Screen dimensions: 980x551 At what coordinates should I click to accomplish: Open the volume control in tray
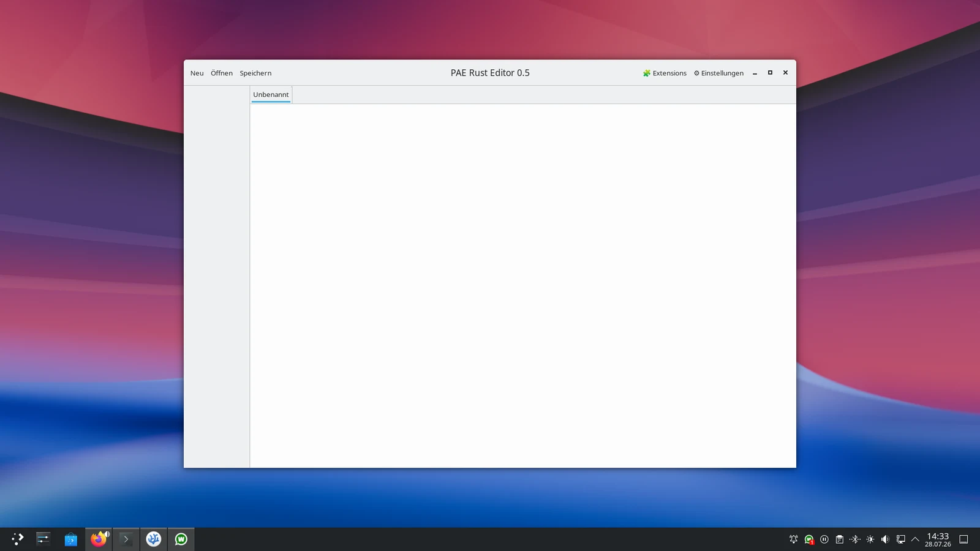pos(885,539)
